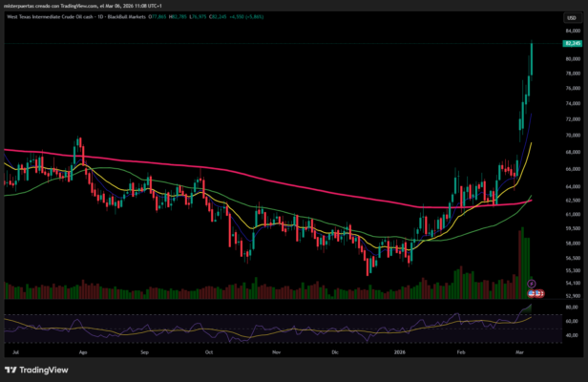This screenshot has width=588, height=382.
Task: Click the 84,000 level on price scale
Action: tap(573, 31)
